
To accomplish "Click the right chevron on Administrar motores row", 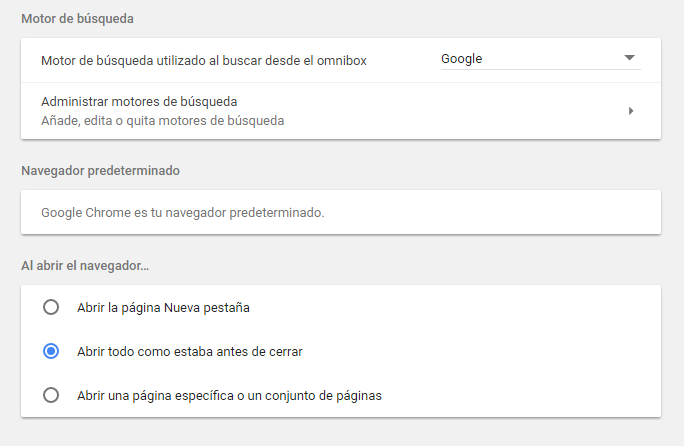I will (631, 111).
